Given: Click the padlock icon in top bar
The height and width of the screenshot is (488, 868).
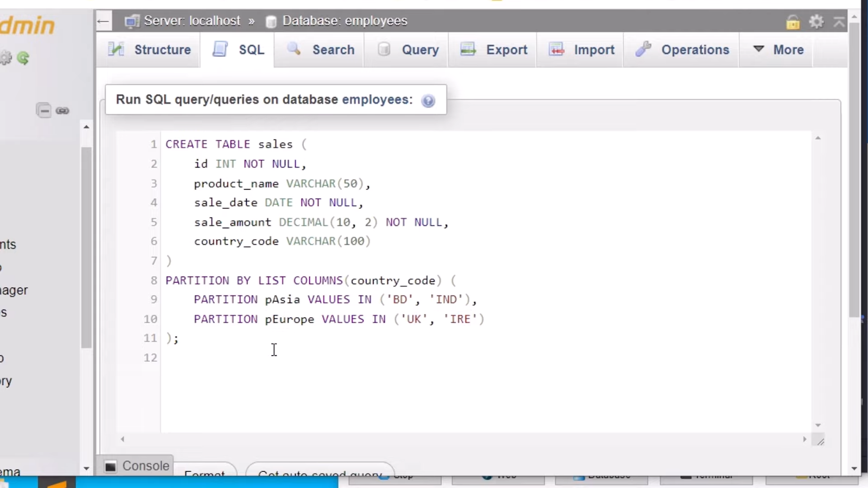Looking at the screenshot, I should click(793, 22).
